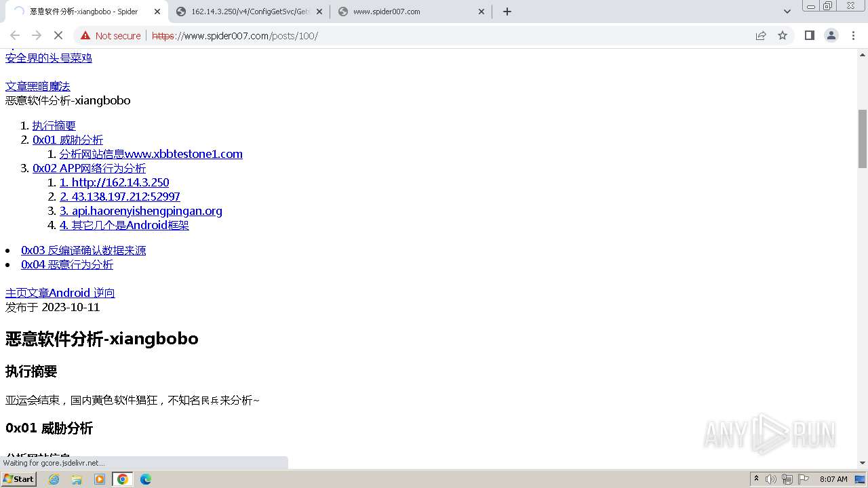Open the Windows Start menu

click(x=19, y=479)
